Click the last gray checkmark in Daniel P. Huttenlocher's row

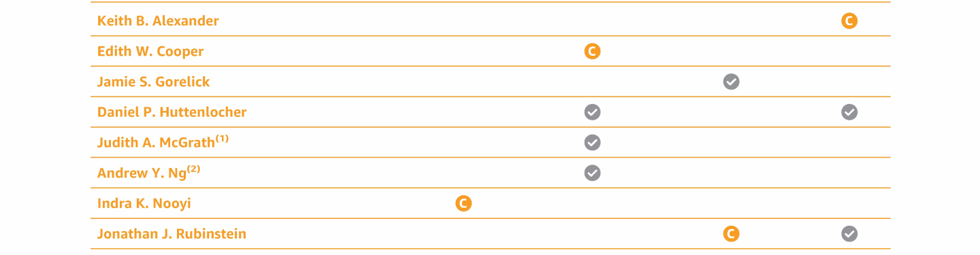[x=849, y=112]
